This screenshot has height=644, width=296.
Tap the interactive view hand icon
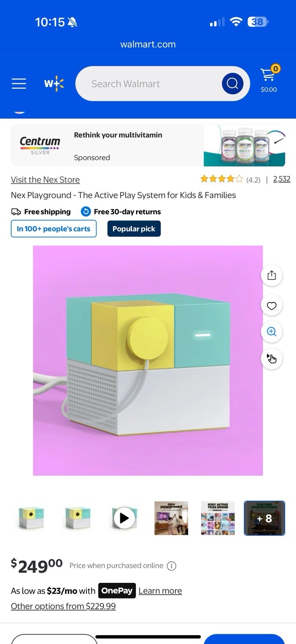coord(272,358)
